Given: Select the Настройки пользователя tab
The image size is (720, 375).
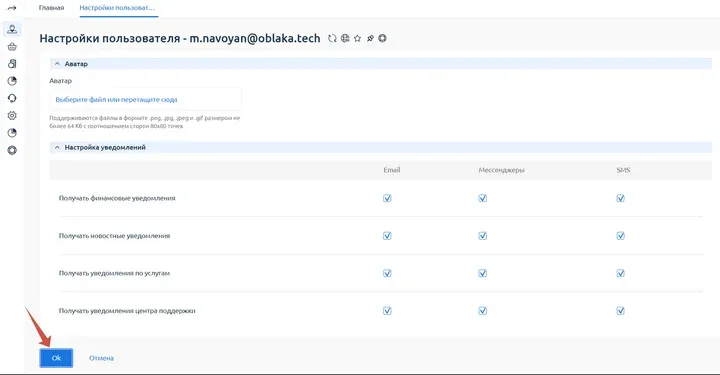Looking at the screenshot, I should tap(118, 8).
